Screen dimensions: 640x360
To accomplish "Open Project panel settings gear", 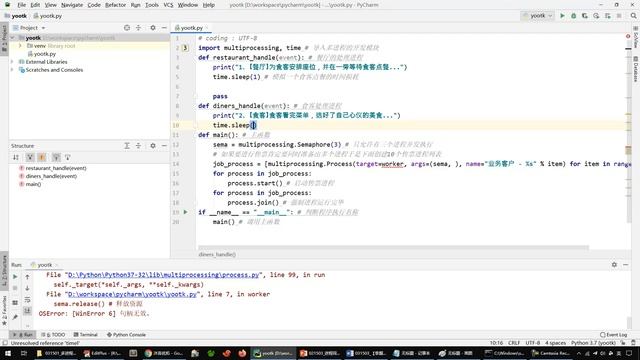I will coord(153,28).
